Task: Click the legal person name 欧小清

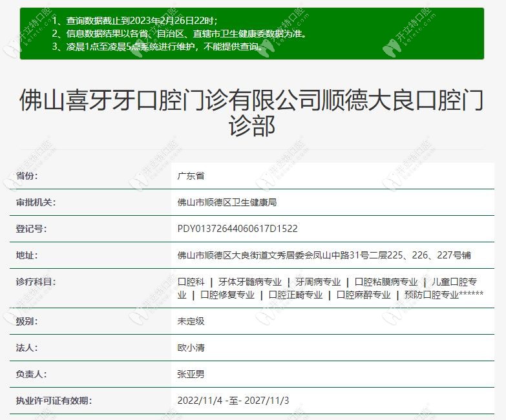Action: click(x=191, y=348)
